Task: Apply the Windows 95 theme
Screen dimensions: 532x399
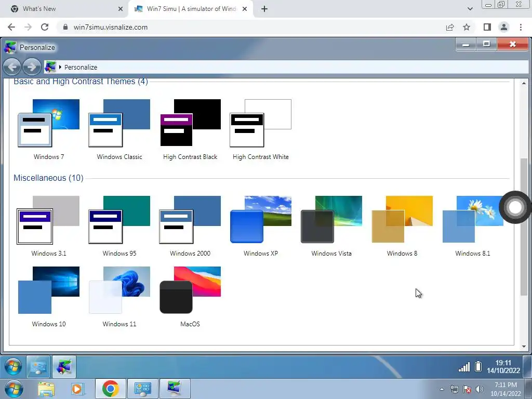Action: pyautogui.click(x=119, y=227)
